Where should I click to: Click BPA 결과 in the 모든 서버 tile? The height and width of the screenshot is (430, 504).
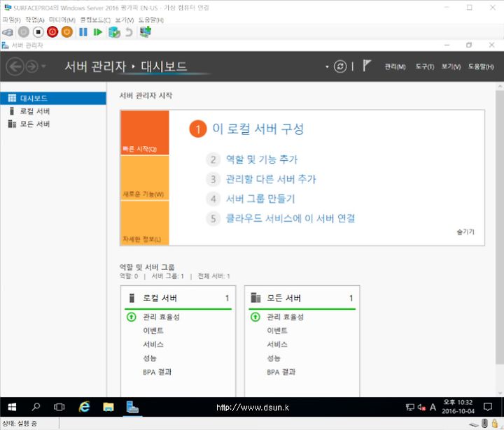pyautogui.click(x=281, y=372)
